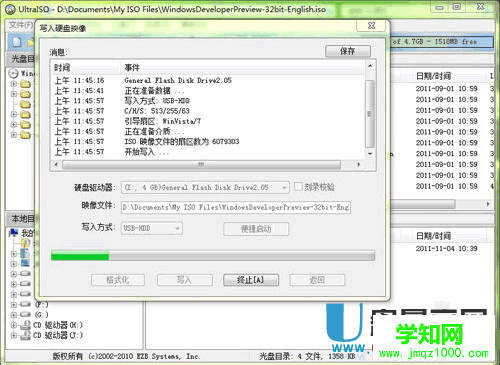Click the 映像文件 path input field
Screen dimensions: 500x365
[x=236, y=207]
